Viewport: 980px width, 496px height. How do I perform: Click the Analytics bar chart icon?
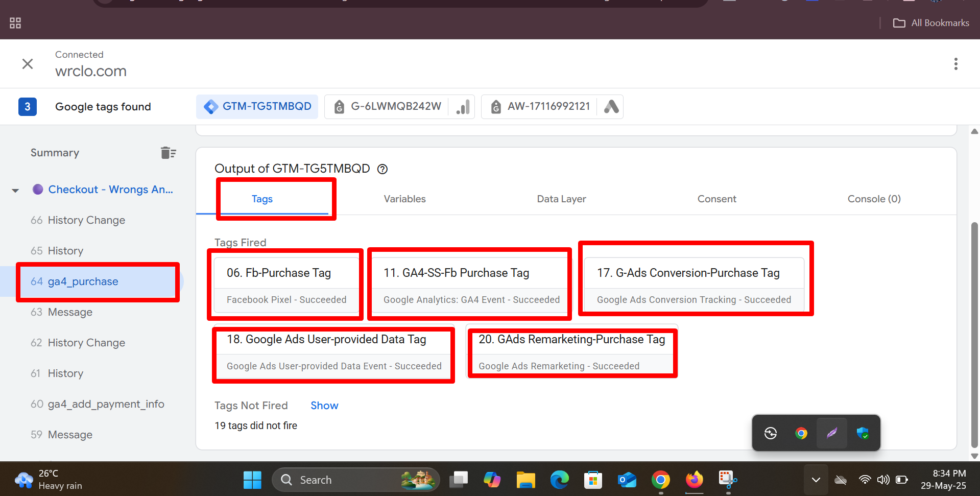click(x=463, y=107)
